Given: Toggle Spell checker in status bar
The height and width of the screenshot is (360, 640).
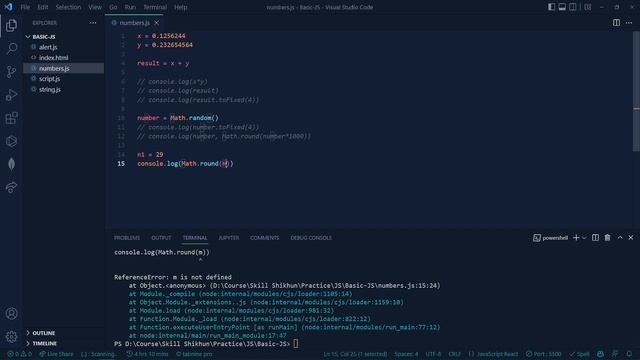Looking at the screenshot, I should [580, 354].
